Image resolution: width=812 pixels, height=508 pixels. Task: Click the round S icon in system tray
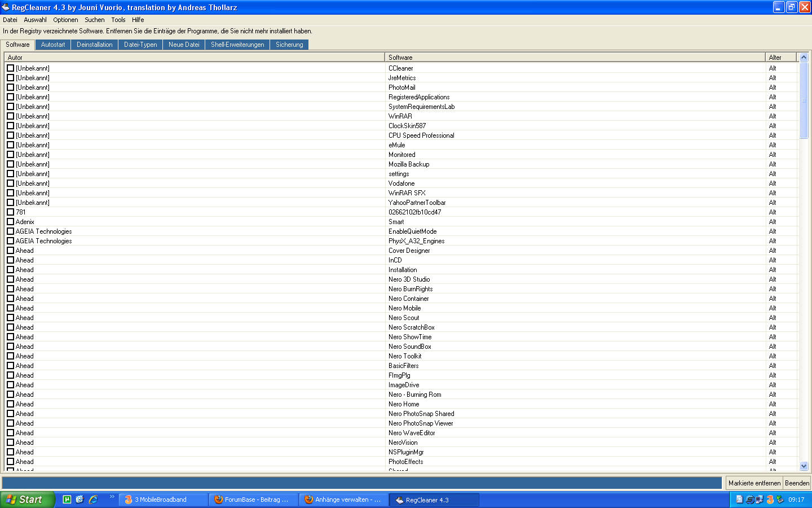(750, 500)
